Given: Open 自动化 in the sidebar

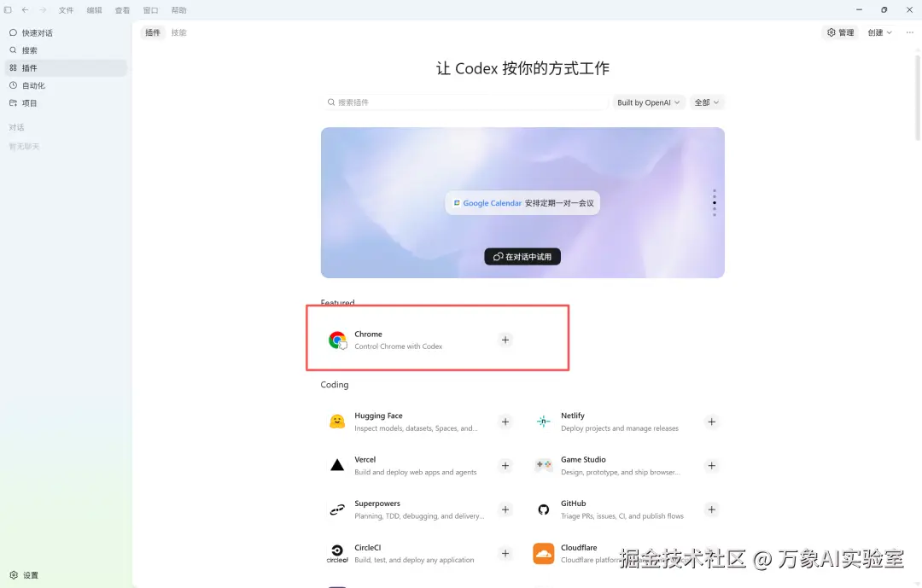Looking at the screenshot, I should [x=66, y=86].
